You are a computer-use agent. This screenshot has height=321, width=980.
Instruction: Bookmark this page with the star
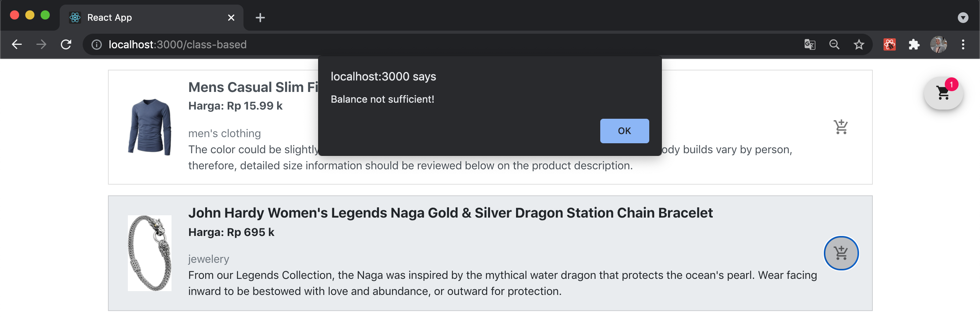[x=859, y=44]
